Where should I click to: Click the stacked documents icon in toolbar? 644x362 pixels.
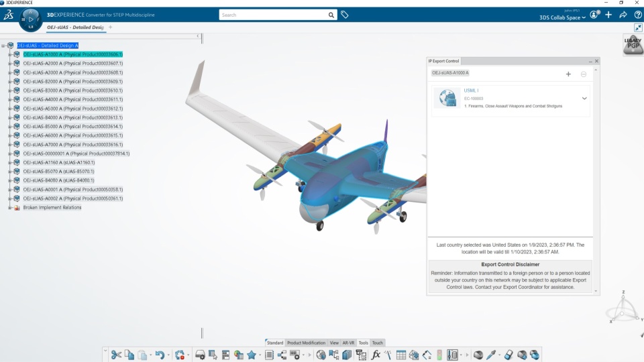coord(347,355)
